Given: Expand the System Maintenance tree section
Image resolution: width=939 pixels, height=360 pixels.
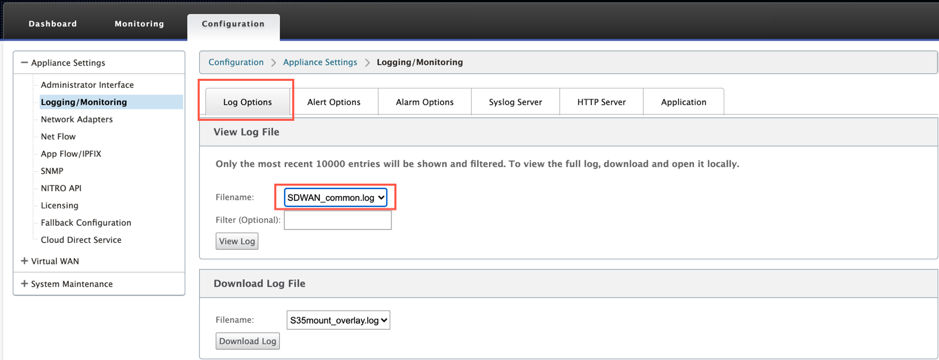Looking at the screenshot, I should coord(24,284).
